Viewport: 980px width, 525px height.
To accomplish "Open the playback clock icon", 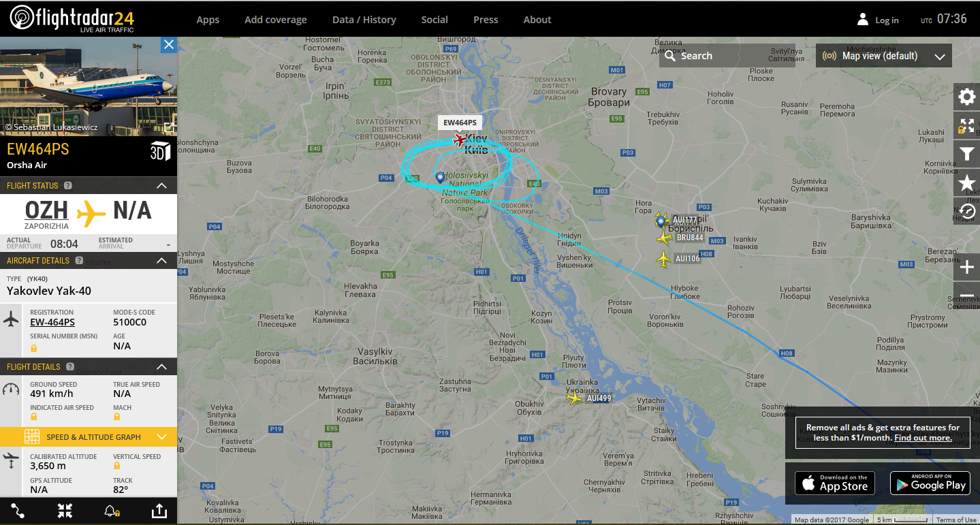I will click(966, 211).
